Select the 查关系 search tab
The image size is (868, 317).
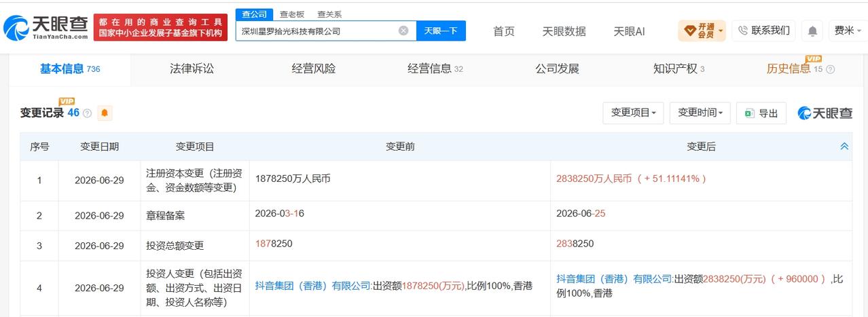pos(329,14)
